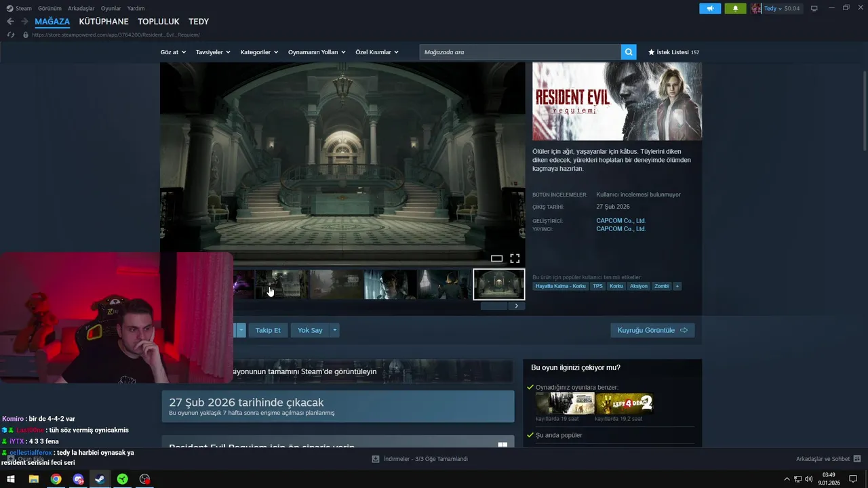The height and width of the screenshot is (488, 868).
Task: Click the Aksiyon tag
Action: tap(638, 286)
